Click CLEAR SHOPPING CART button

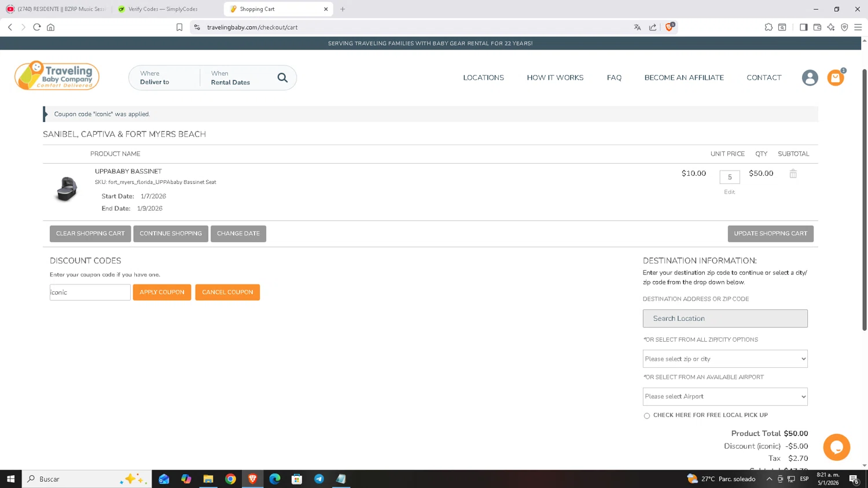[x=90, y=234]
